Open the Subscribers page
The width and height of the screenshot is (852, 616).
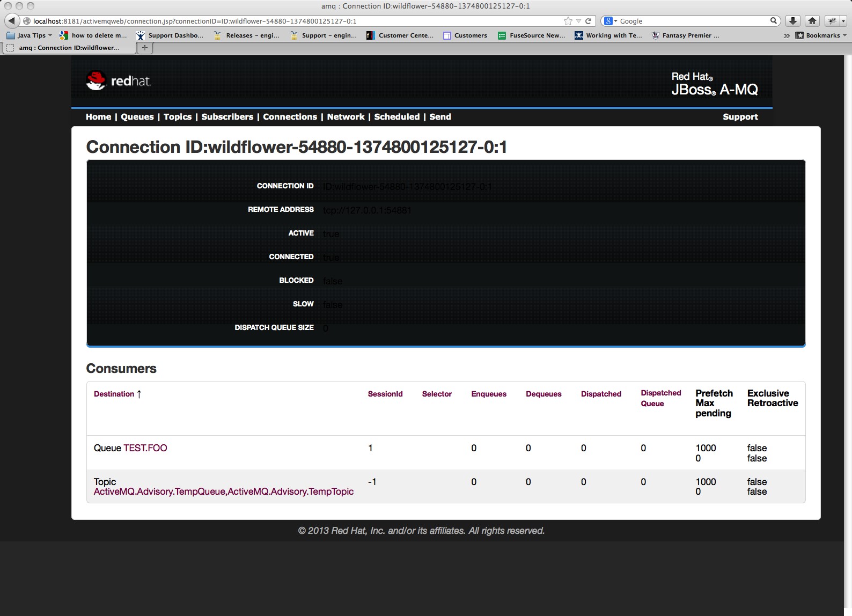(x=227, y=117)
